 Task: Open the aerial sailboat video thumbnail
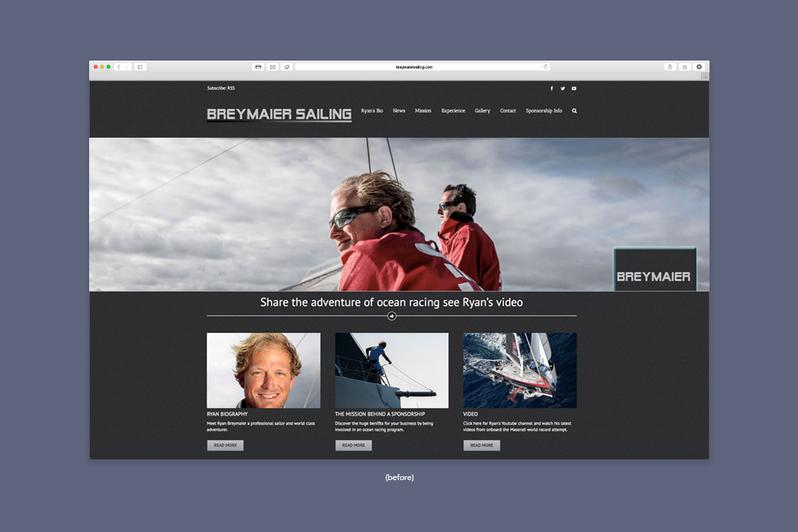(x=519, y=370)
